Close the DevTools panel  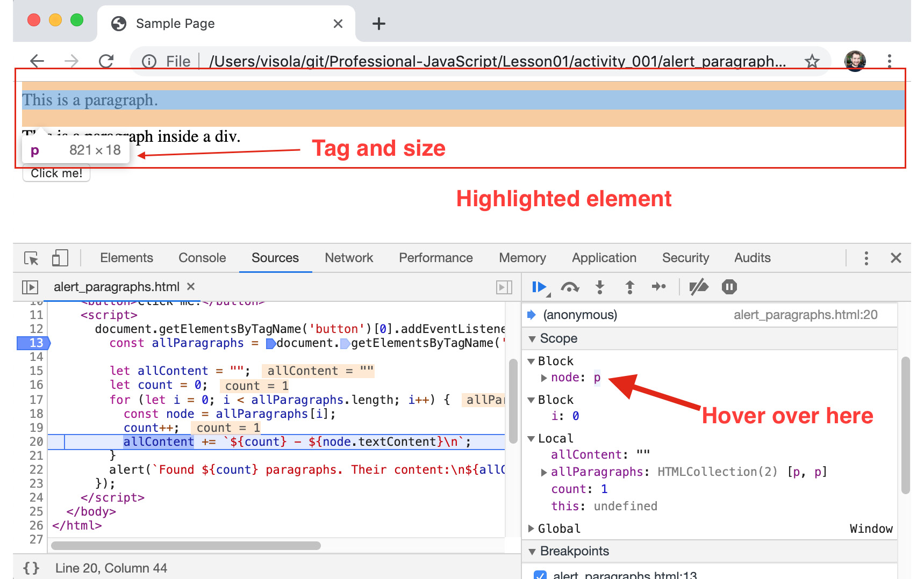(896, 258)
